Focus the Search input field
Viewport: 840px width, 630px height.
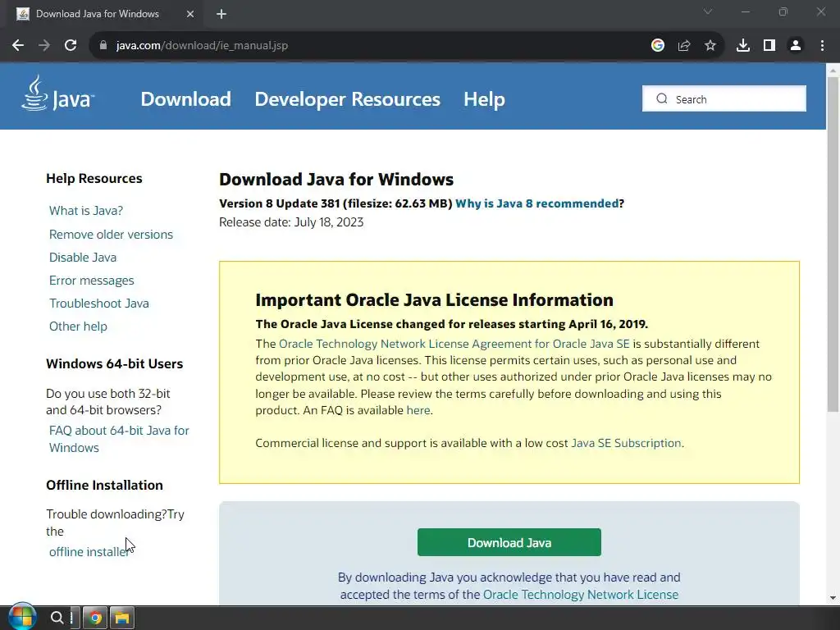pyautogui.click(x=724, y=98)
